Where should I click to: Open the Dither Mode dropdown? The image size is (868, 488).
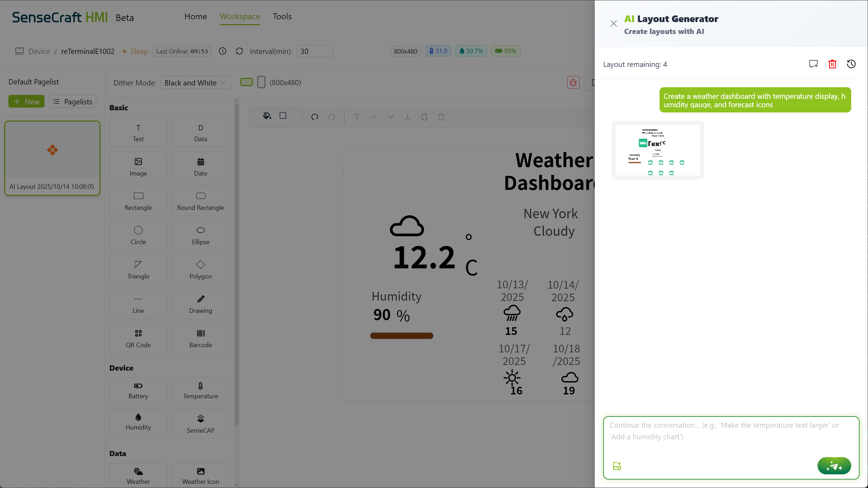(x=195, y=83)
